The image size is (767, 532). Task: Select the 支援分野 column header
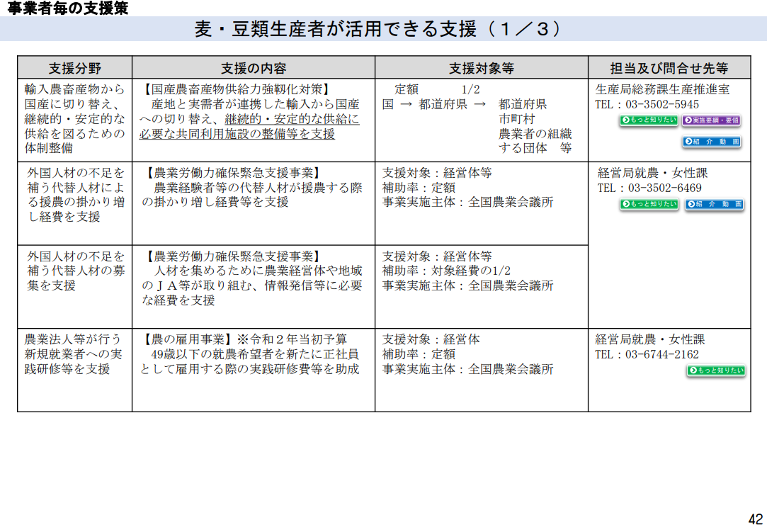(x=75, y=68)
